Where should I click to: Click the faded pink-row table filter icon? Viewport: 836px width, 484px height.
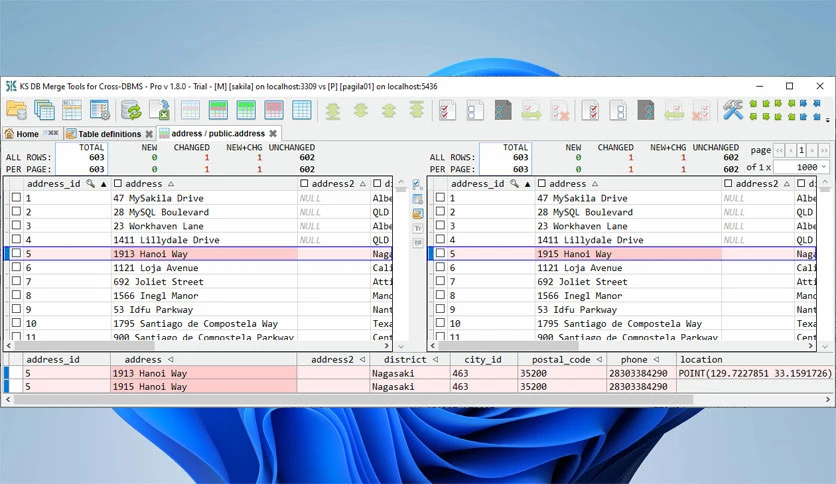[190, 110]
